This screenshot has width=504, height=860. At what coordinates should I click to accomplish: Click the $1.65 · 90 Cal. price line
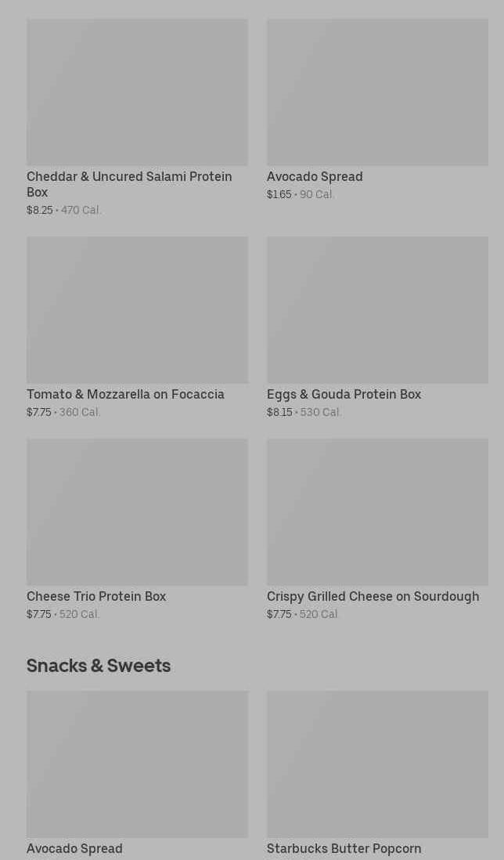(x=301, y=195)
